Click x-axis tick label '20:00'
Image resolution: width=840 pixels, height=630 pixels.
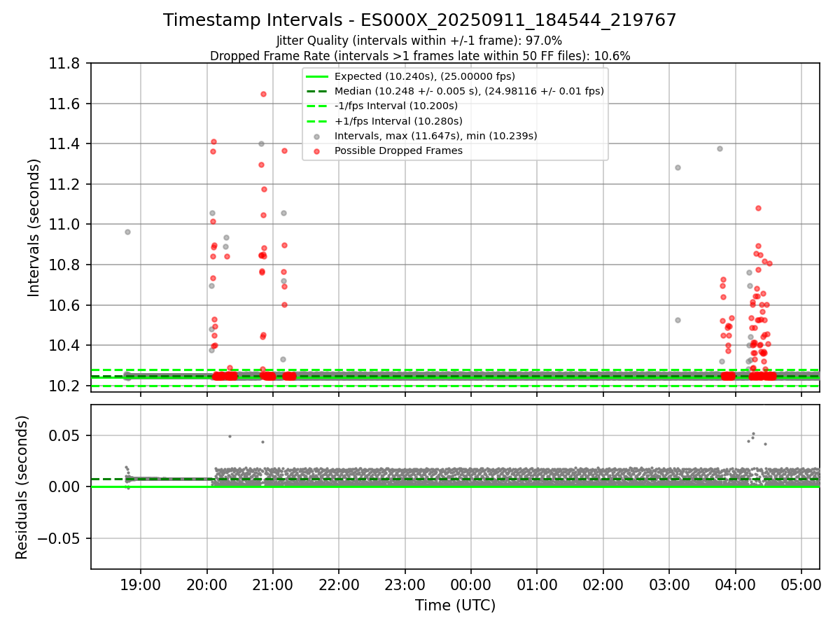(x=206, y=584)
